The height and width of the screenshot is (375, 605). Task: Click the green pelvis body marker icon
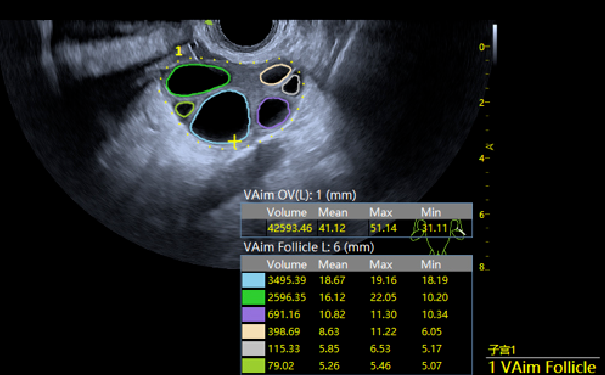438,236
